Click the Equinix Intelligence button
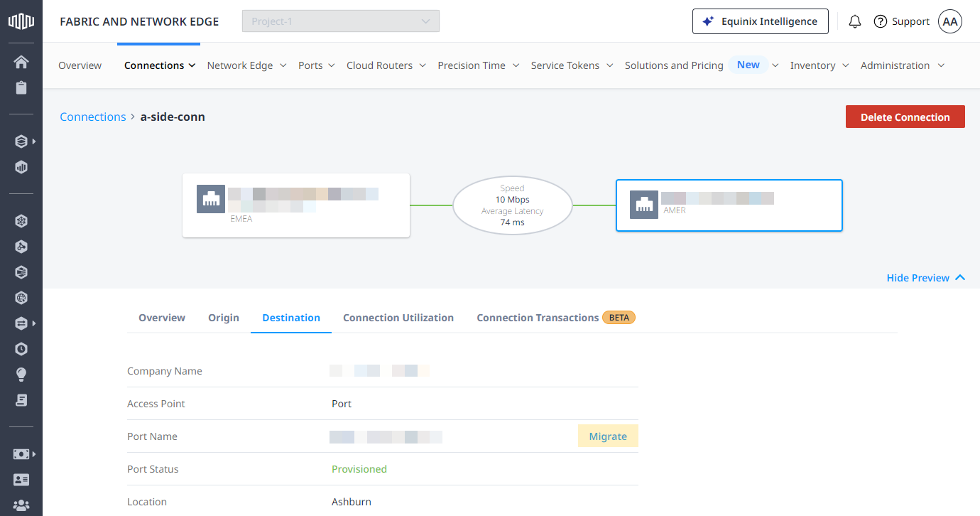 click(x=760, y=21)
